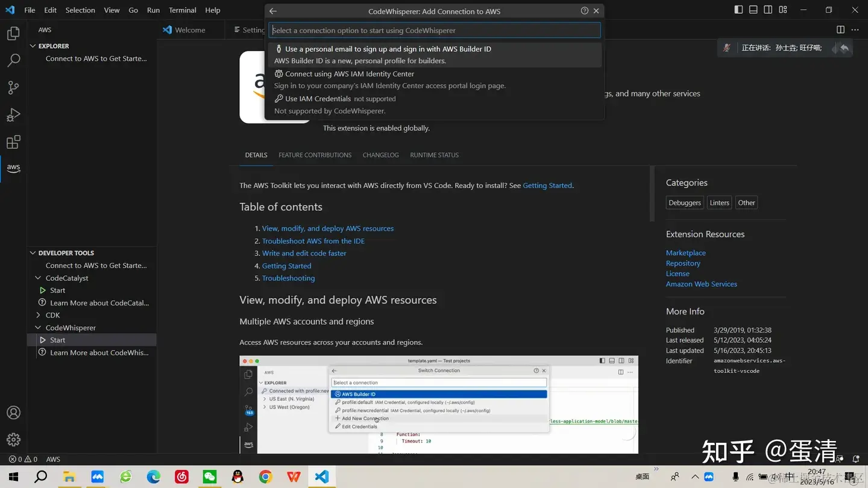Click the muted microphone icon in the meeting overlay
The width and height of the screenshot is (868, 488).
[728, 48]
